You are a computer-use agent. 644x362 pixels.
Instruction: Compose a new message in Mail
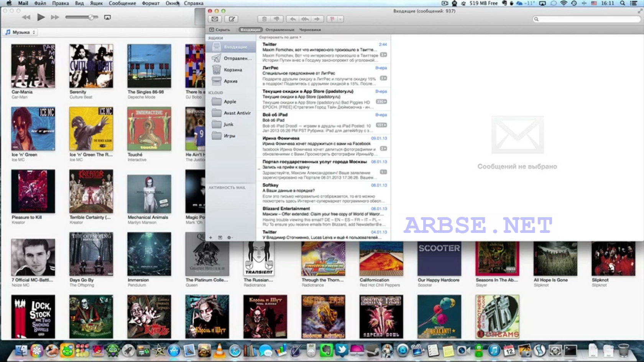point(232,19)
